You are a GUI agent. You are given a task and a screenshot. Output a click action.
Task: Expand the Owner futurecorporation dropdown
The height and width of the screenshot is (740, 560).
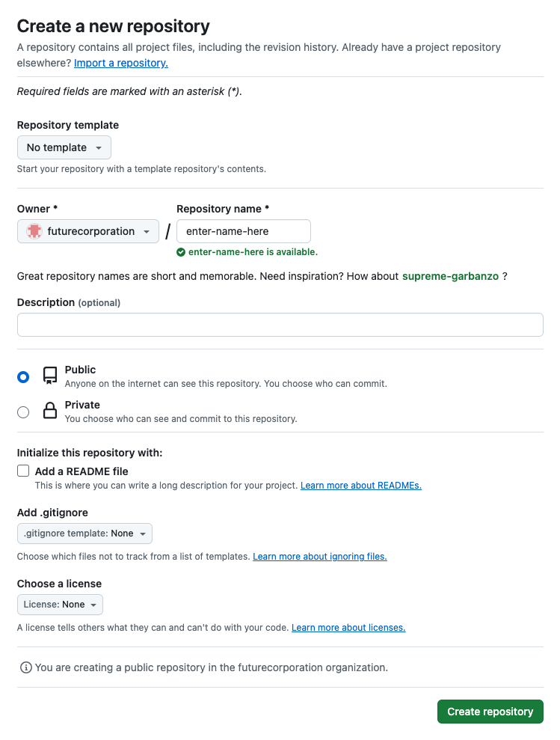pos(88,231)
